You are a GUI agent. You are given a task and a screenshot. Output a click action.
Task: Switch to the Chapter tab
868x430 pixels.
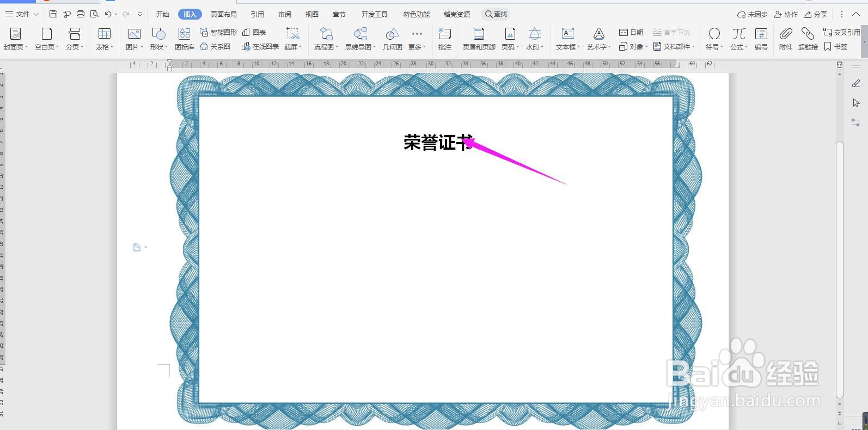tap(339, 14)
